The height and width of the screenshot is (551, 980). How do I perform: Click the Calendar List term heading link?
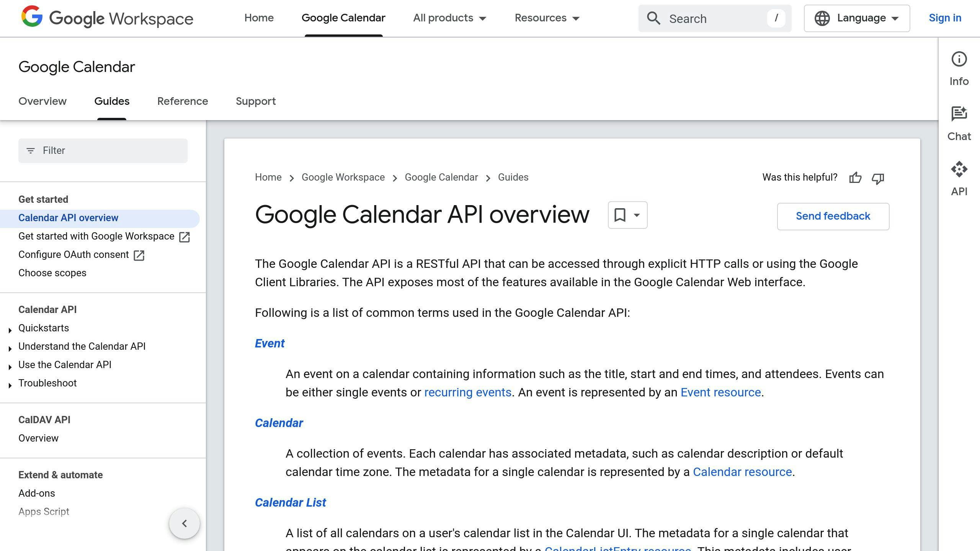click(x=290, y=503)
